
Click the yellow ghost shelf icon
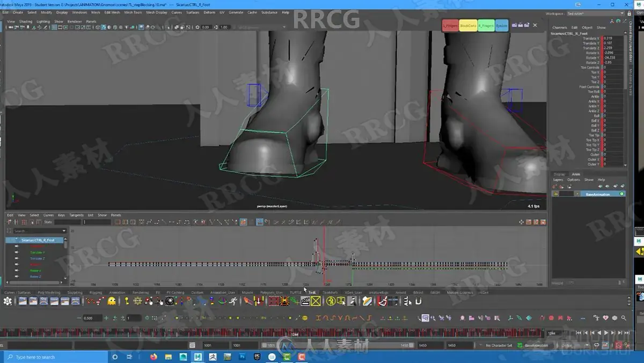112,301
